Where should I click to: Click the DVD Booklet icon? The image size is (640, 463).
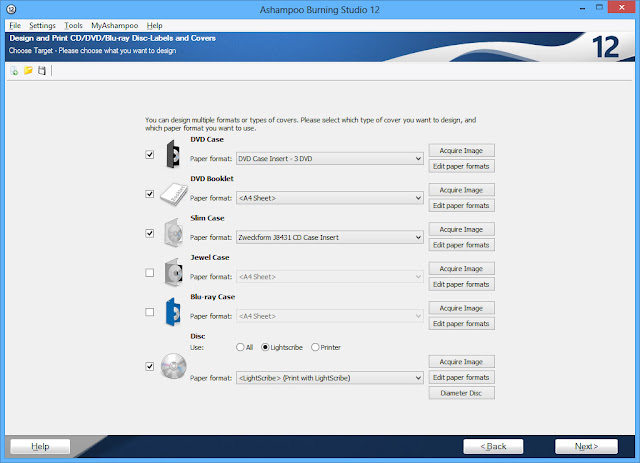(174, 194)
